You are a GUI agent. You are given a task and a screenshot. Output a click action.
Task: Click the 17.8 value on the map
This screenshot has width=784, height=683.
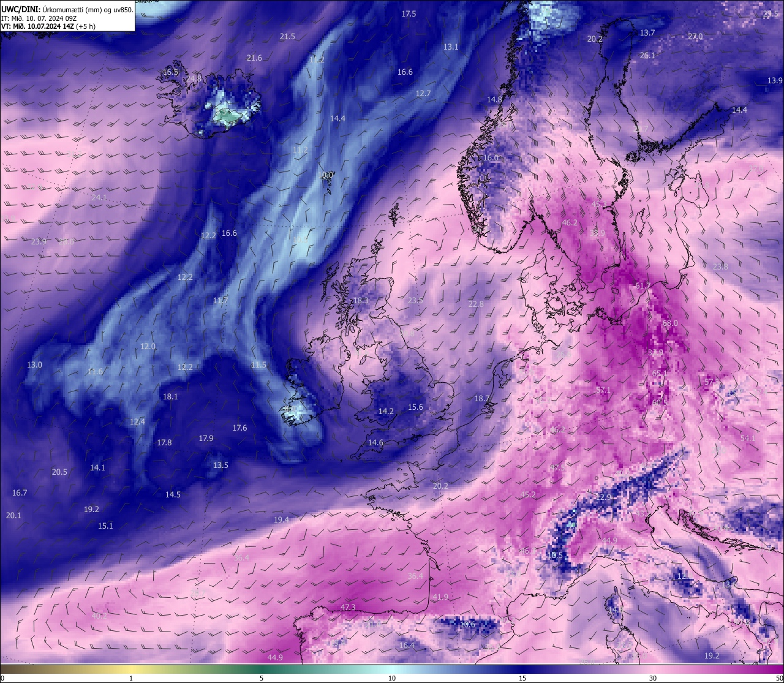pyautogui.click(x=164, y=442)
